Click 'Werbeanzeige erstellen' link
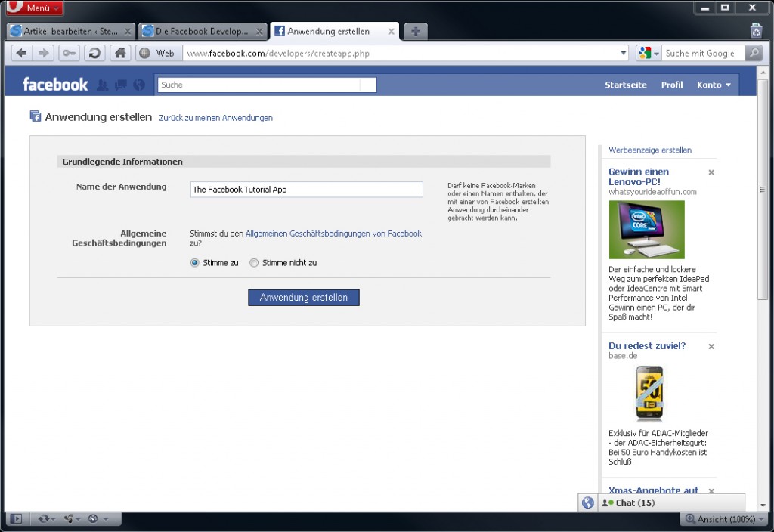The width and height of the screenshot is (774, 532). (649, 150)
